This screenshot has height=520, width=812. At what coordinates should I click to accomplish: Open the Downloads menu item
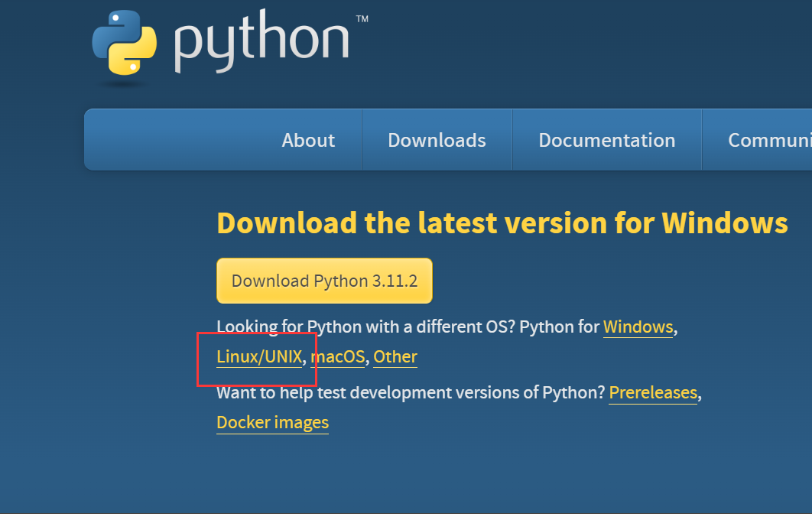437,141
